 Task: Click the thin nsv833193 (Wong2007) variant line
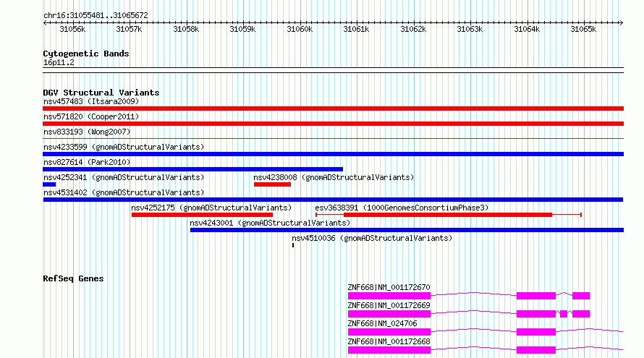(333, 139)
